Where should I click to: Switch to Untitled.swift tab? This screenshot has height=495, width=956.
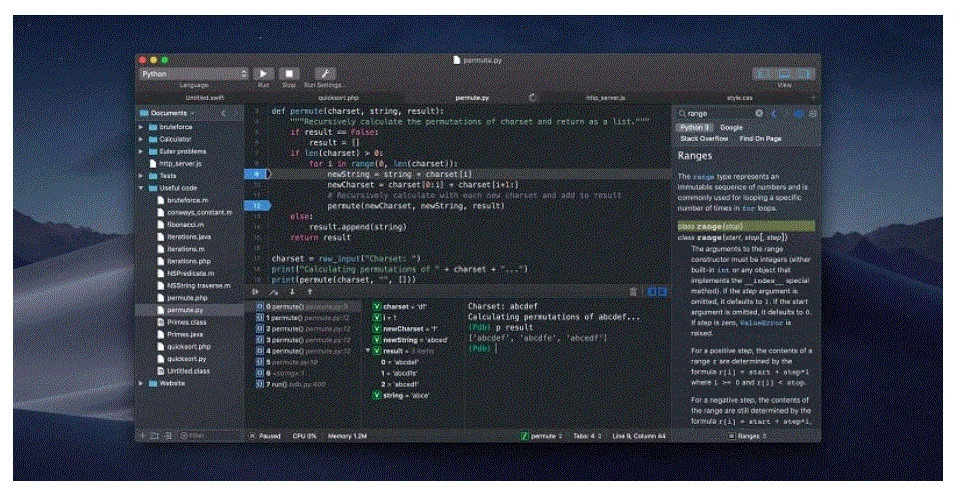[x=205, y=98]
